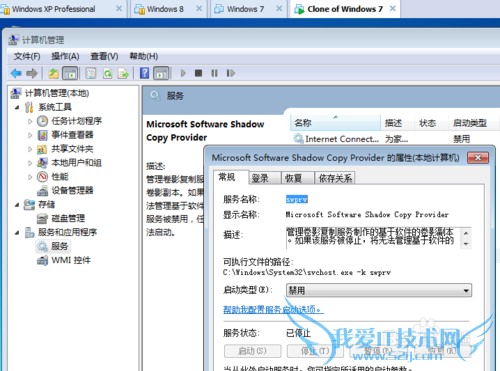The image size is (500, 371).
Task: Select WMI 控件 in the tree
Action: [x=71, y=260]
